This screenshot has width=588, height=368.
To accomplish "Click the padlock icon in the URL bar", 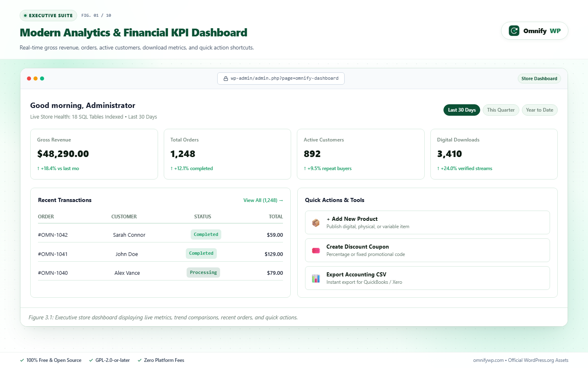I will (225, 79).
